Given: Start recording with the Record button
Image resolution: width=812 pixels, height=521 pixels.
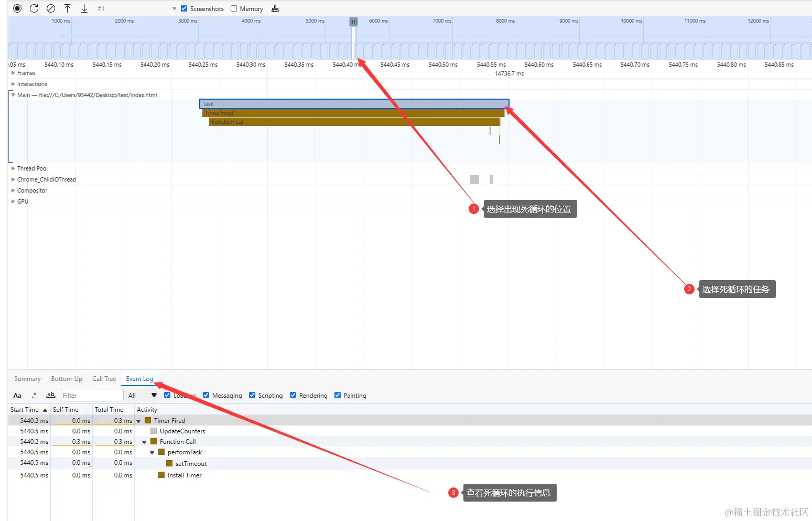Looking at the screenshot, I should coord(17,8).
